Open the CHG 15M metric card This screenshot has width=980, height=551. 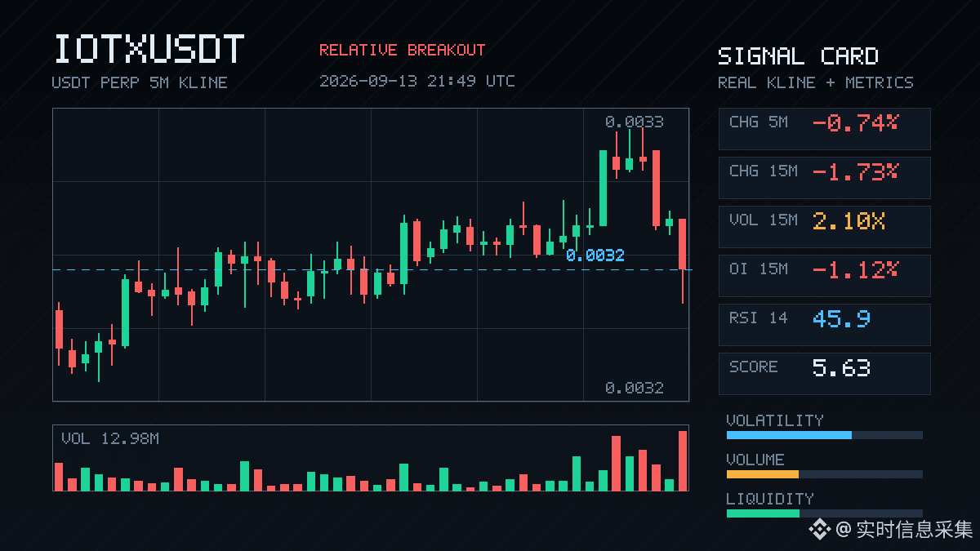tap(824, 178)
